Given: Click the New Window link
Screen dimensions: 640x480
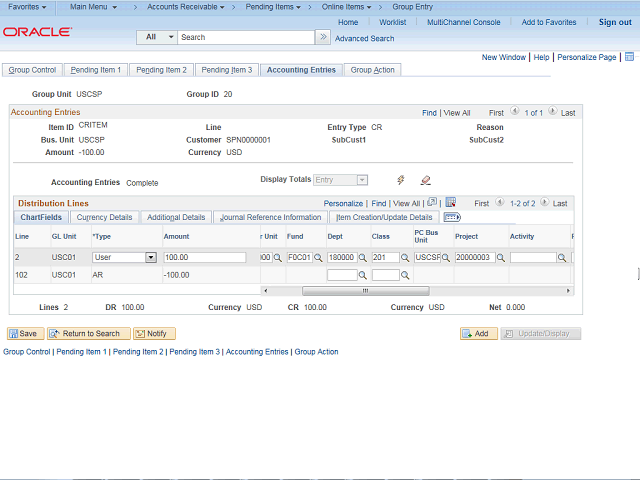Looking at the screenshot, I should point(504,57).
